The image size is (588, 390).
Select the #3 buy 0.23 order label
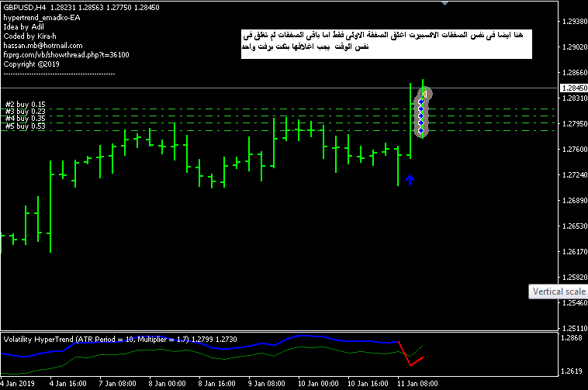click(26, 112)
